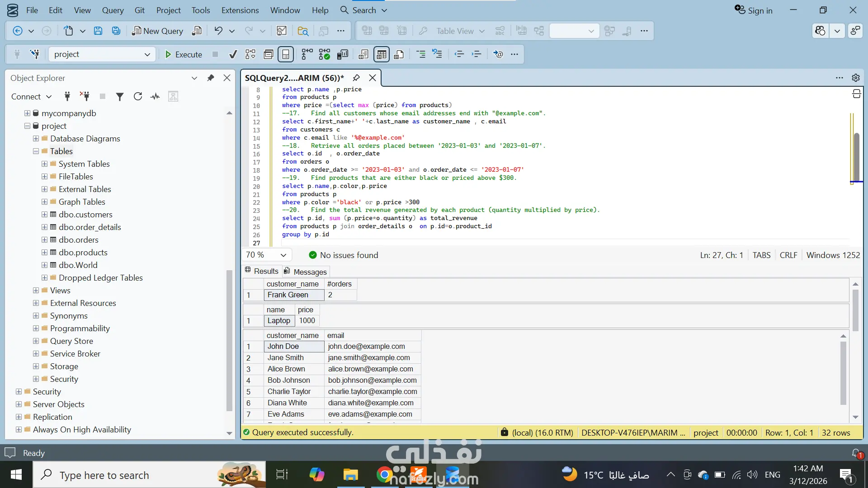Viewport: 868px width, 488px height.
Task: Open the 70 % zoom dropdown
Action: tap(283, 255)
